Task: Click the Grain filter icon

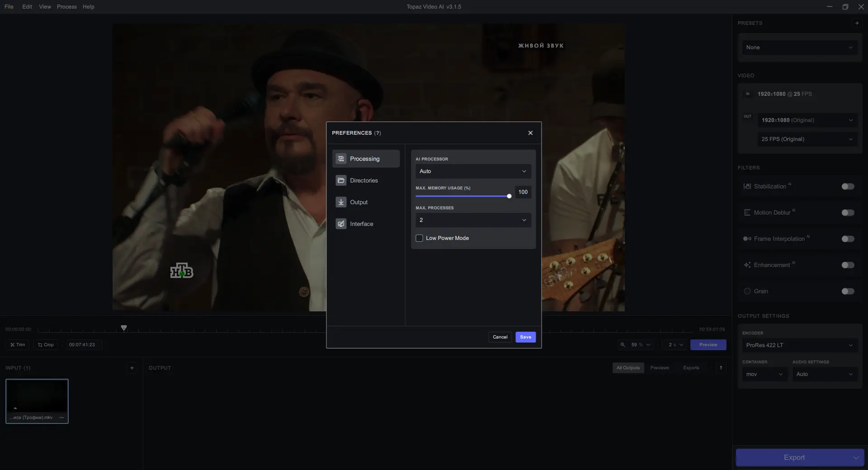Action: 747,291
